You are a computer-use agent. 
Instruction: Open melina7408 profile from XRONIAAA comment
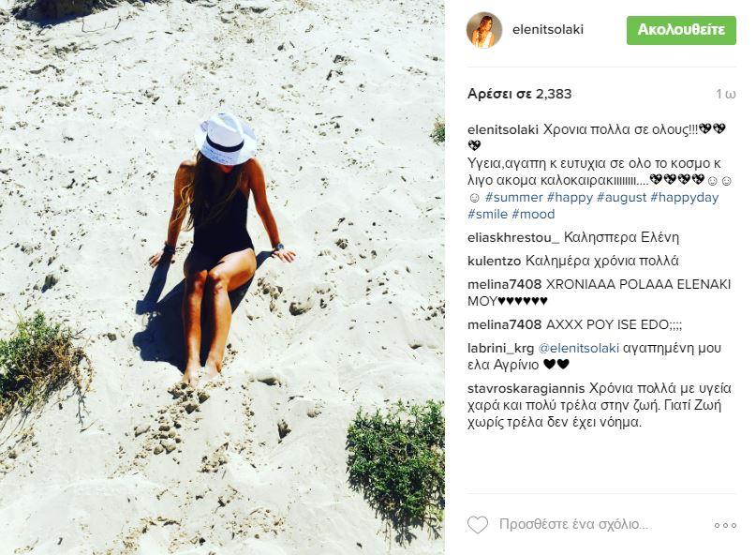pos(504,284)
